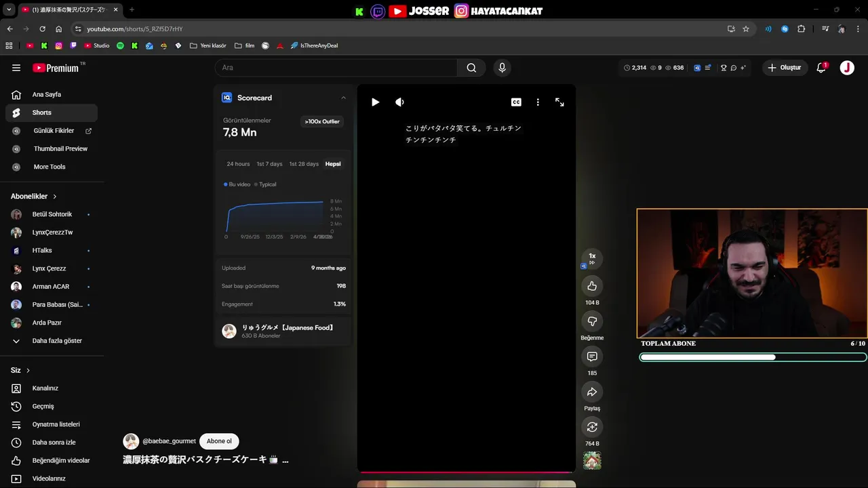Open Günlük Fikirler in the sidebar
Viewport: 868px width, 488px height.
click(x=52, y=131)
